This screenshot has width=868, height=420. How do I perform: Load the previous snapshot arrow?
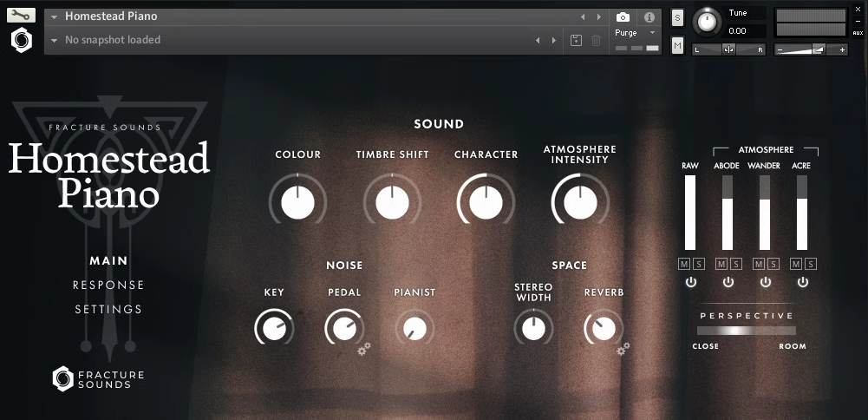(x=538, y=41)
